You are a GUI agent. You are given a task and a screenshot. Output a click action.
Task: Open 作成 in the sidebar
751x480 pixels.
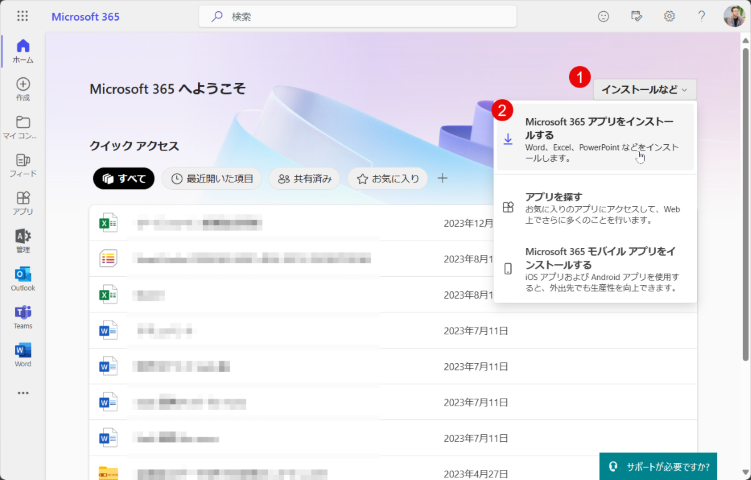(23, 90)
